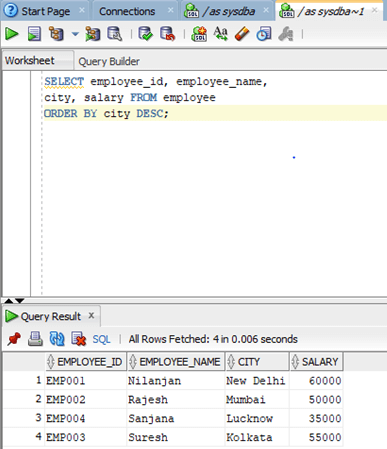The image size is (387, 449).
Task: Sort by the EMPLOYEE_NAME column header
Action: (x=176, y=362)
